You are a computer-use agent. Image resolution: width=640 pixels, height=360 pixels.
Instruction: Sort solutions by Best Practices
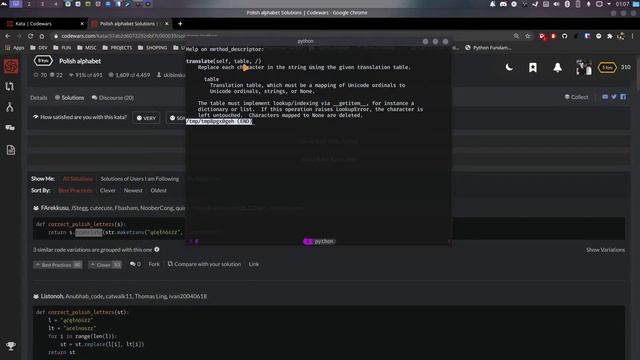(x=75, y=190)
